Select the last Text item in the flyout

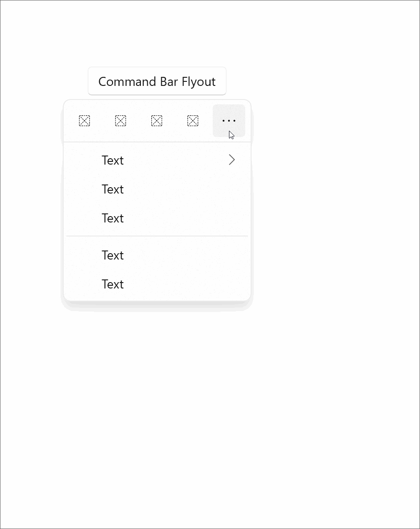coord(112,284)
